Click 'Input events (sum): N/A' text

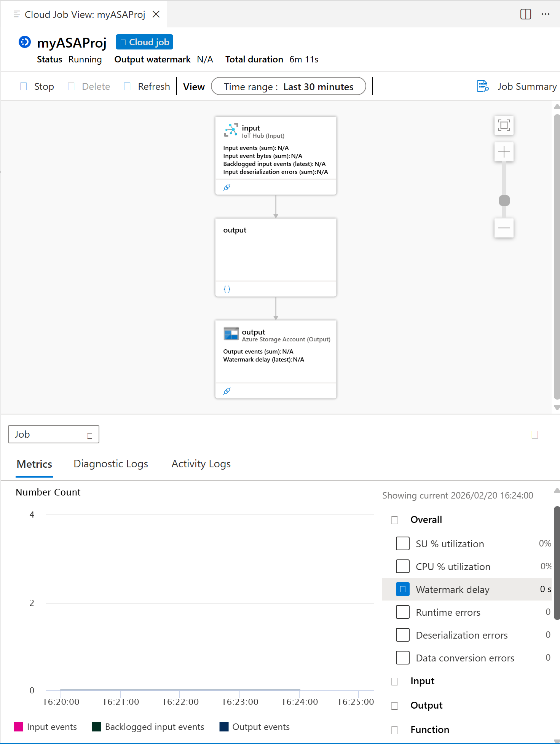(x=256, y=148)
